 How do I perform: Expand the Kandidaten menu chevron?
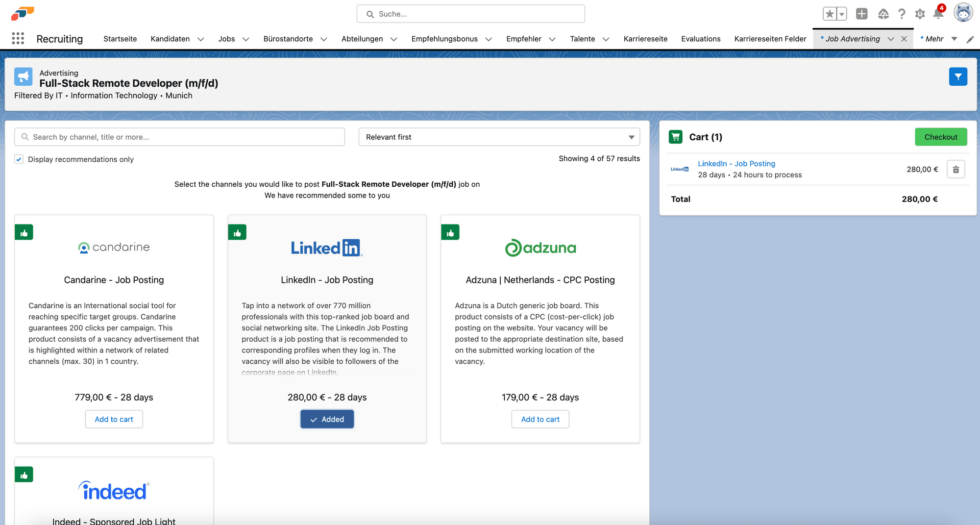200,39
